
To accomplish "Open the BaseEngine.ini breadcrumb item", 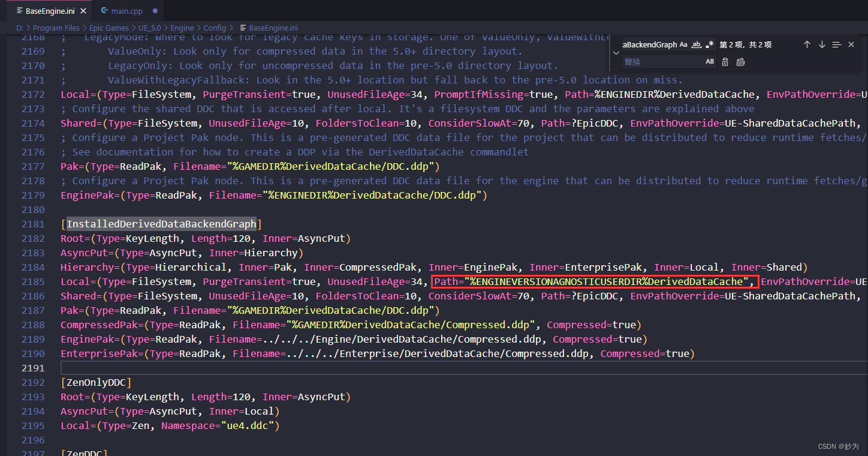I will [268, 28].
